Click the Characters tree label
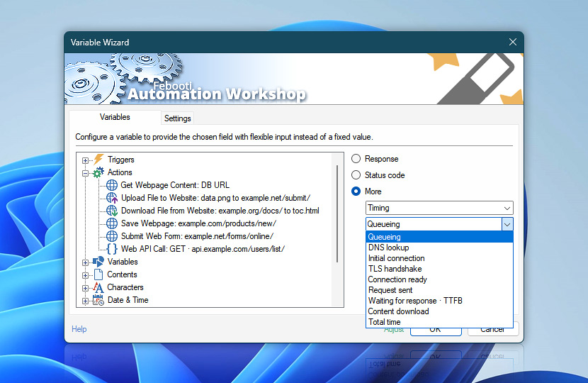The image size is (588, 383). 125,287
